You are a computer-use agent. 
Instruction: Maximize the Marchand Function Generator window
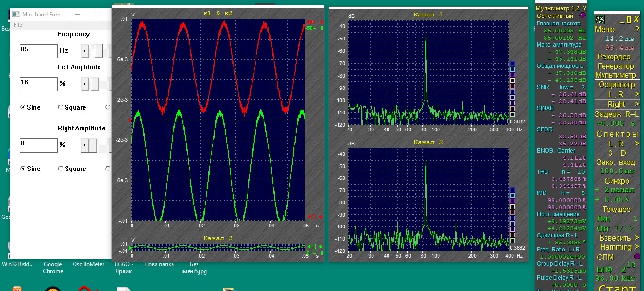[99, 14]
